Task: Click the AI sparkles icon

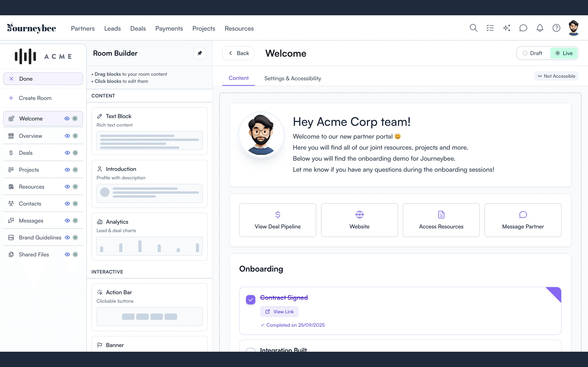Action: pos(506,28)
